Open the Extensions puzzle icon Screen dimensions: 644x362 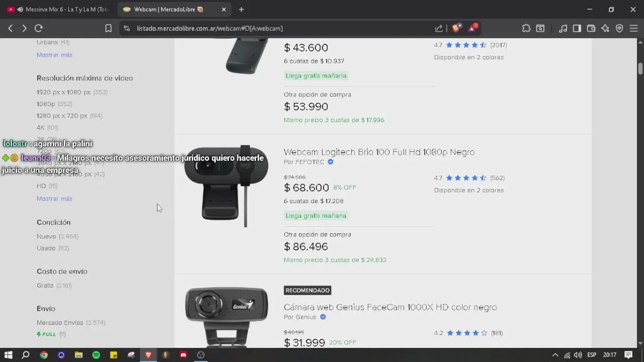pos(526,28)
